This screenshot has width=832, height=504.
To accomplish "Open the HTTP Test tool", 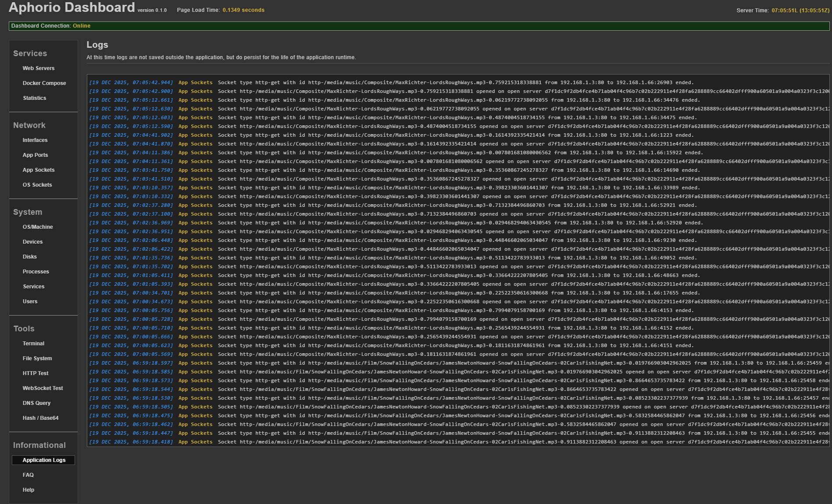I will [36, 373].
